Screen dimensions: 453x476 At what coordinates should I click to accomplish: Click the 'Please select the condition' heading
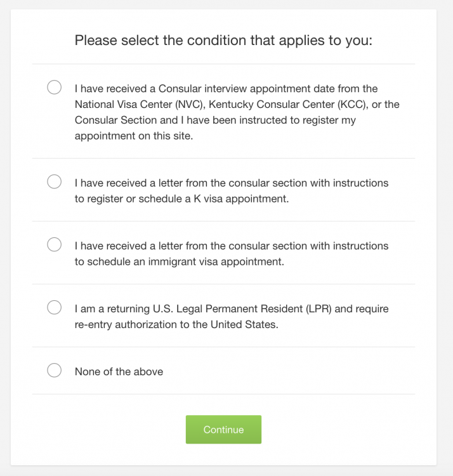point(223,41)
